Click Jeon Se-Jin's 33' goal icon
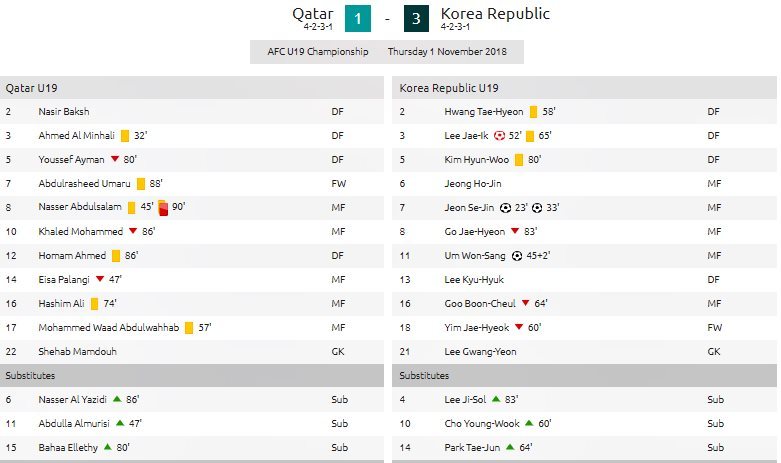 pos(537,207)
